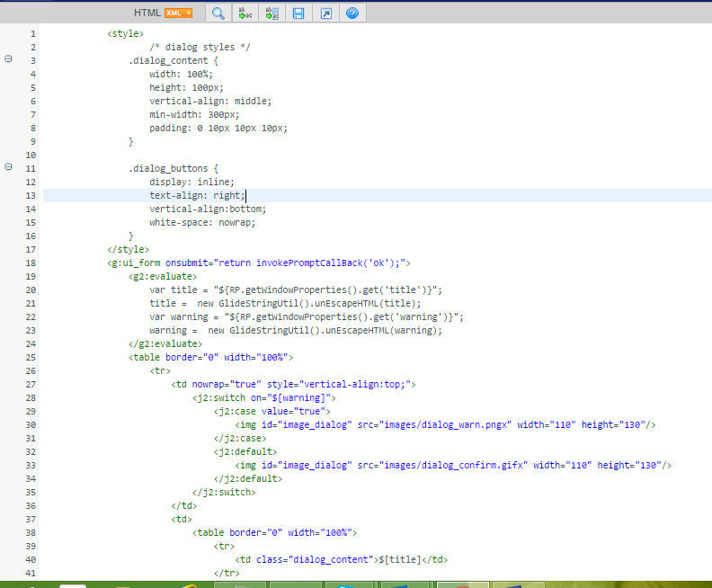Click the '/* dialog styles */' comment
712x588 pixels.
[x=200, y=48]
